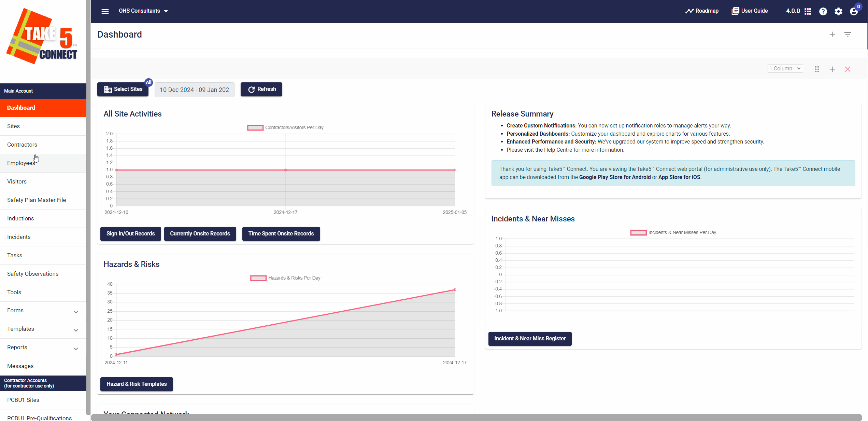Click the horizontal scrollbar at bottom
The width and height of the screenshot is (868, 421).
point(476,418)
